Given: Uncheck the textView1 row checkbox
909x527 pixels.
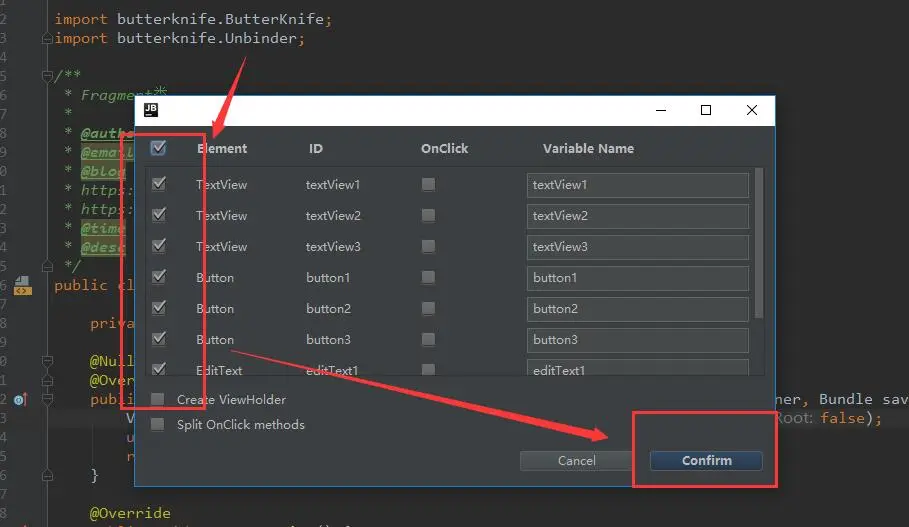Looking at the screenshot, I should 158,184.
